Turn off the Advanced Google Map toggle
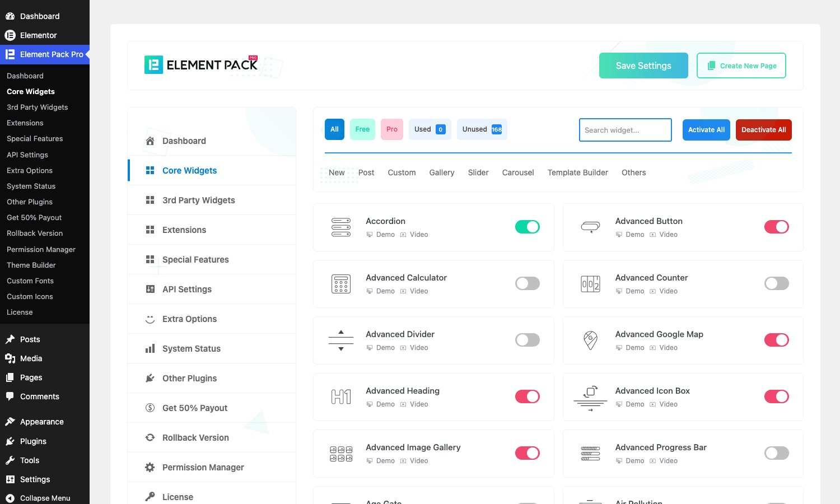 pyautogui.click(x=777, y=340)
